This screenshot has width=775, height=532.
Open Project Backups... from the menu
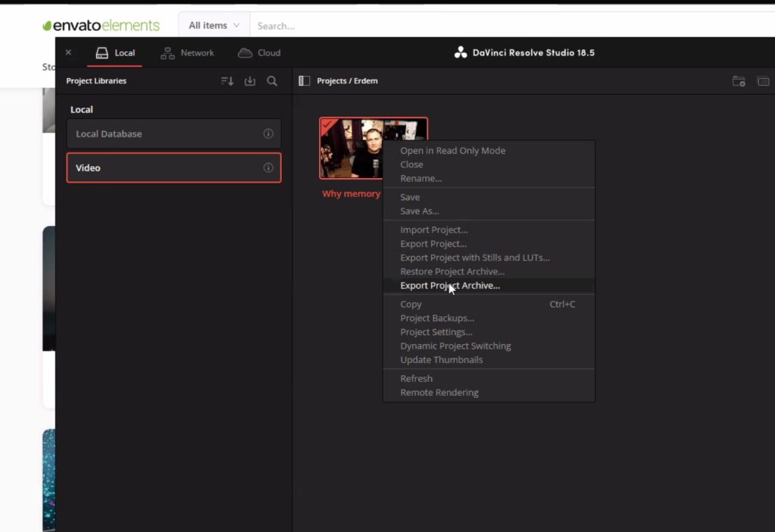pos(489,318)
